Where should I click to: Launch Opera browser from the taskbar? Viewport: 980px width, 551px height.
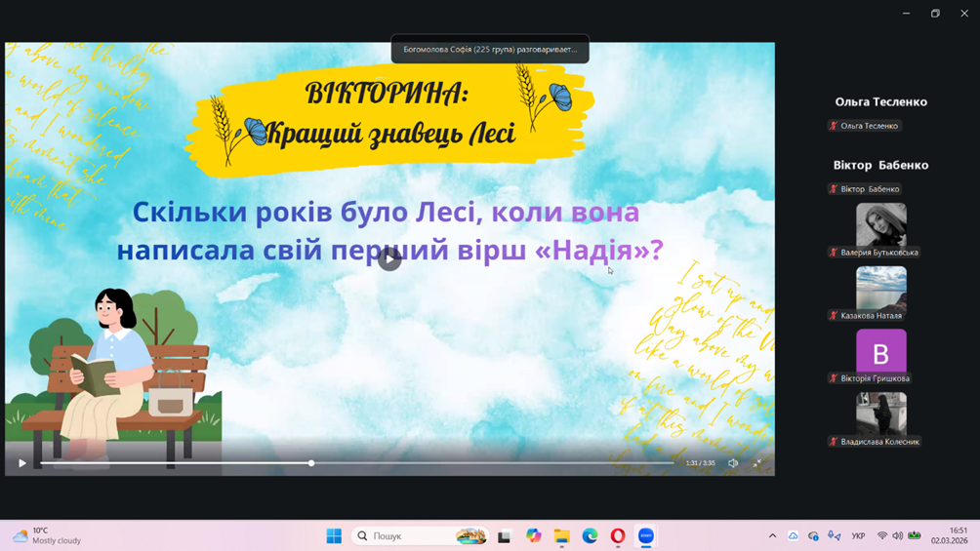(x=618, y=535)
